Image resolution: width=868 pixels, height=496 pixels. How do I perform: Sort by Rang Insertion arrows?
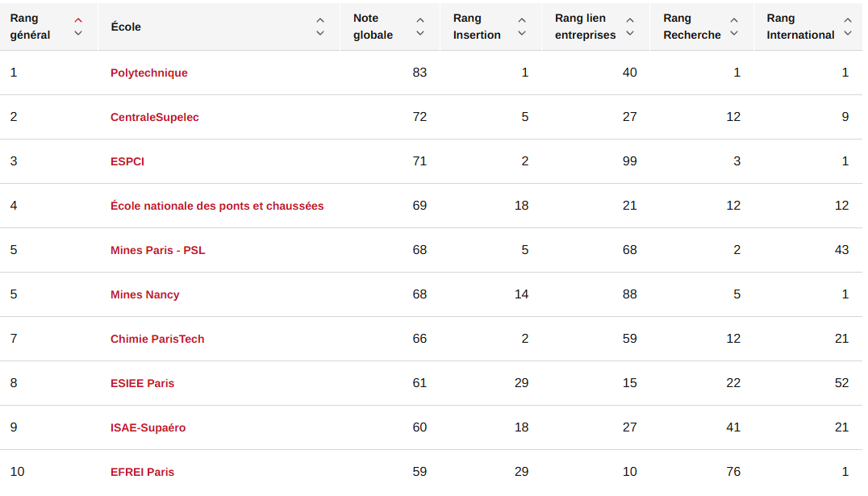coord(522,27)
